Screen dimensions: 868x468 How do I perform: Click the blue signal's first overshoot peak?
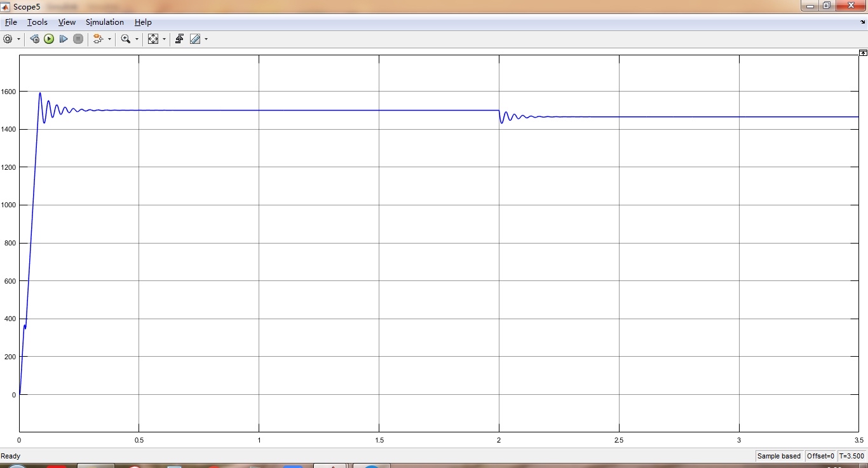40,93
